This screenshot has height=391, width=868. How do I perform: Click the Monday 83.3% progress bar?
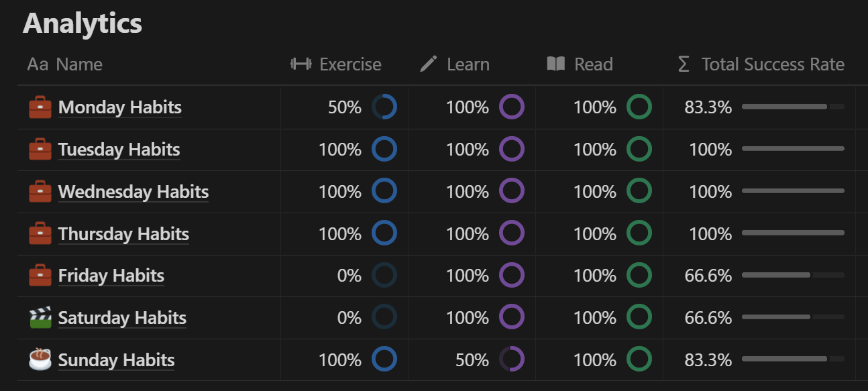(793, 107)
